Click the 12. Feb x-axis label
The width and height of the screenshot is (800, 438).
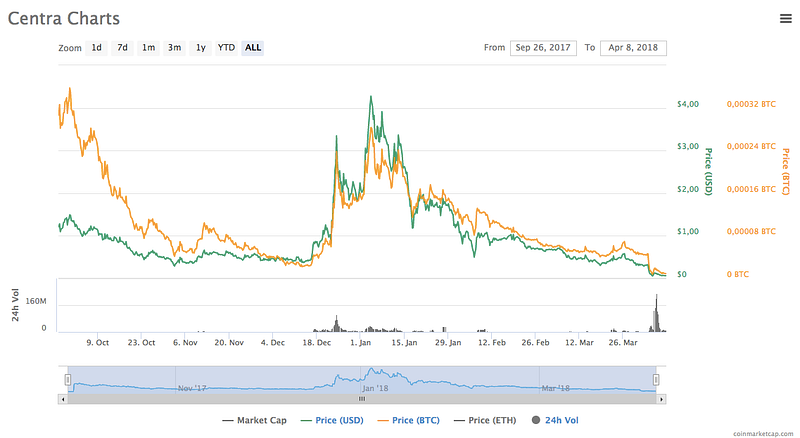tap(492, 343)
